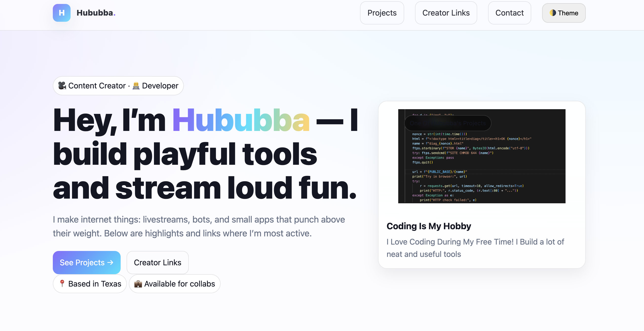The image size is (644, 331).
Task: Click the H logo icon in header
Action: point(61,13)
